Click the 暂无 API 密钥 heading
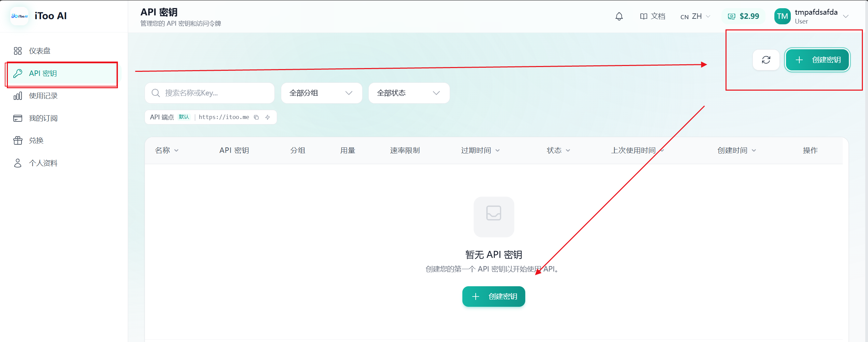 pos(494,255)
